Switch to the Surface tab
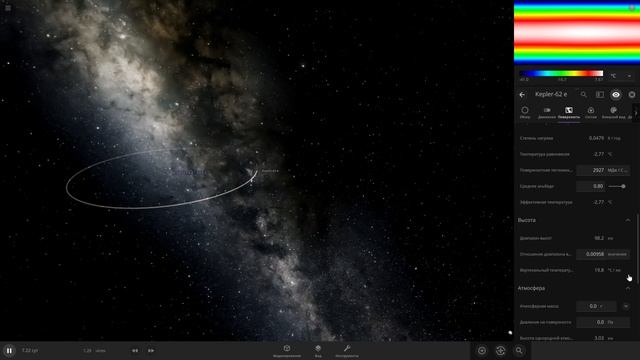The image size is (640, 360). (x=569, y=112)
